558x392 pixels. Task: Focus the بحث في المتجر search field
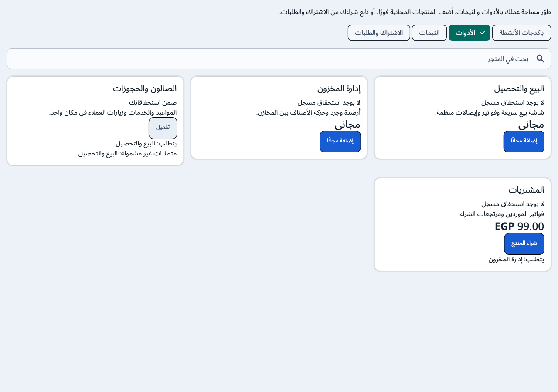tap(279, 59)
